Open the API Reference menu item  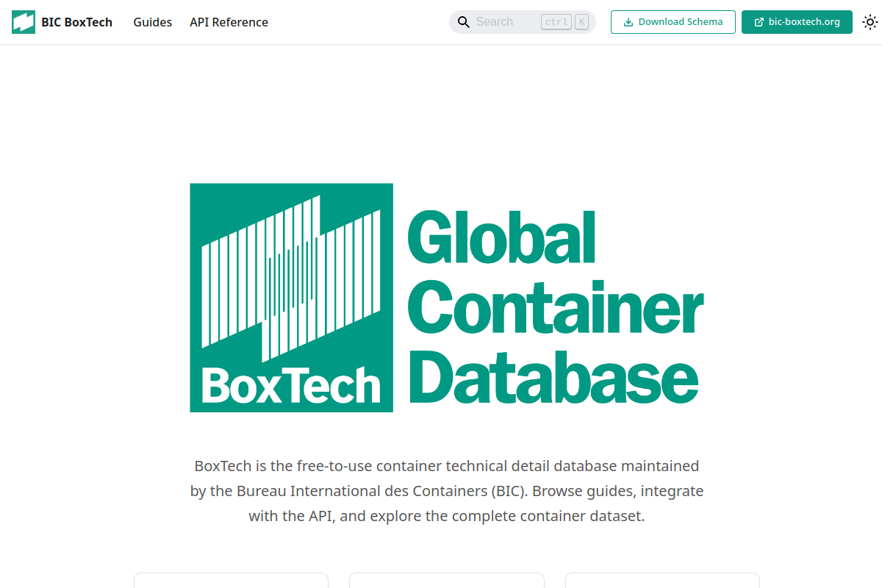coord(229,22)
